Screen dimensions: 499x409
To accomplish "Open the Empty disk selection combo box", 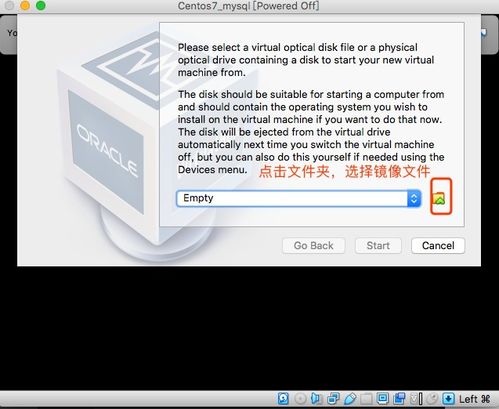I will 299,199.
